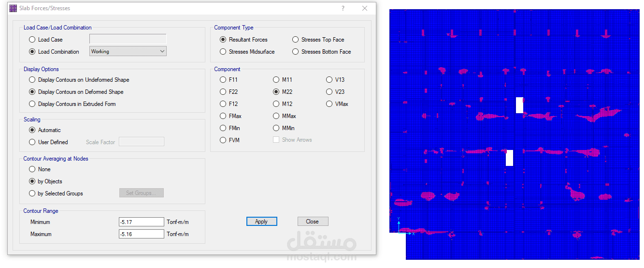Click the Apply button
The image size is (644, 268).
click(261, 222)
